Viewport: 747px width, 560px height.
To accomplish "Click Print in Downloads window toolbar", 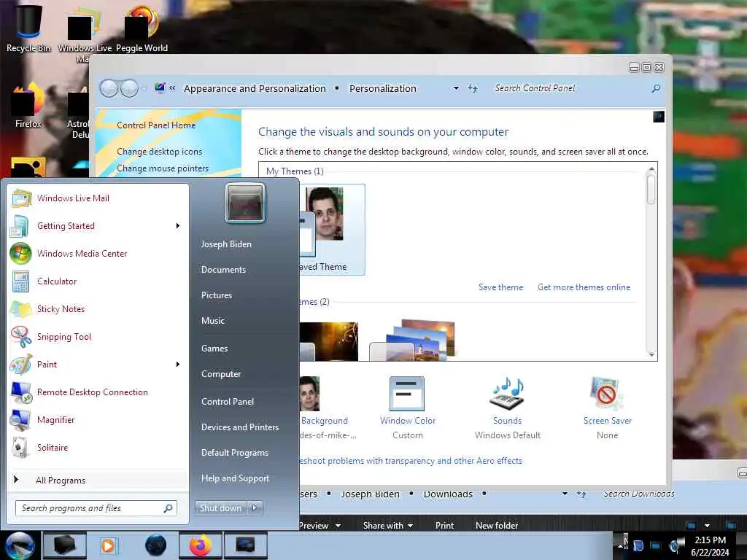I will 444,525.
